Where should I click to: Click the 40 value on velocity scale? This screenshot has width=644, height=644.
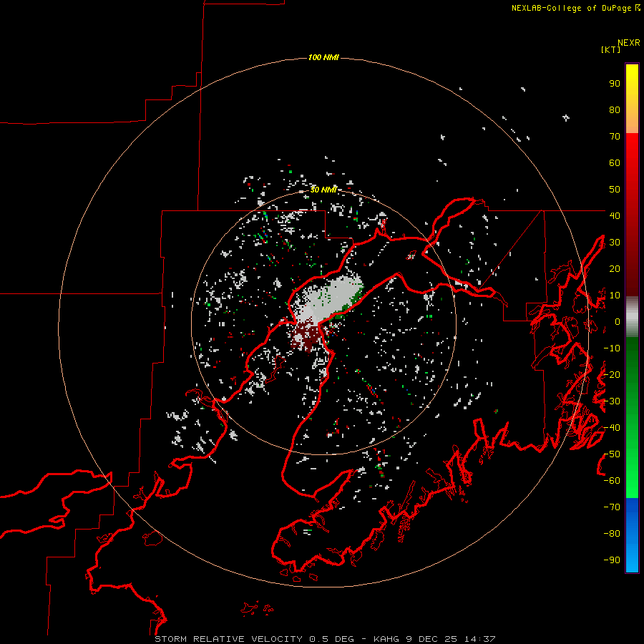(615, 215)
